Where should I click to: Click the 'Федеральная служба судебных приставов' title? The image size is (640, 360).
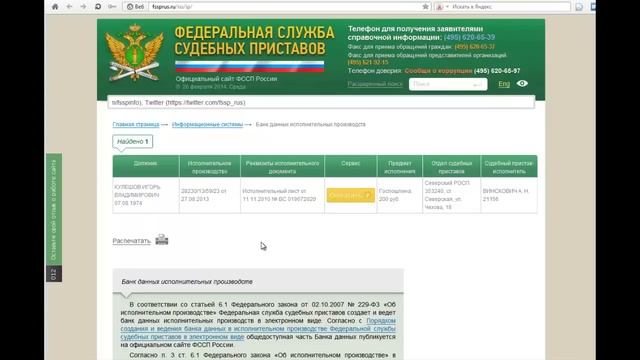[254, 40]
